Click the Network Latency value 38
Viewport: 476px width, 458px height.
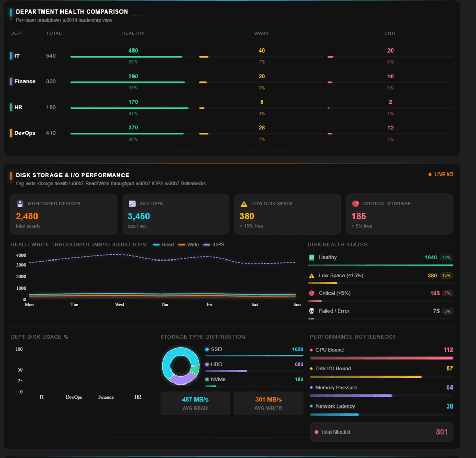449,406
